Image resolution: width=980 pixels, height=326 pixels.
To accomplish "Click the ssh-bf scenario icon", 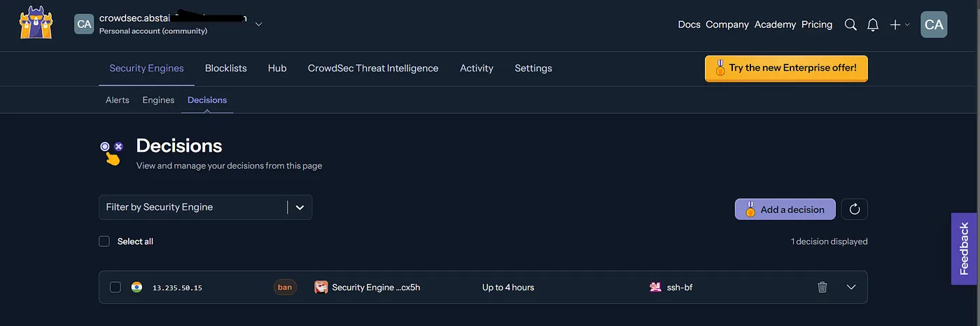I will coord(655,287).
